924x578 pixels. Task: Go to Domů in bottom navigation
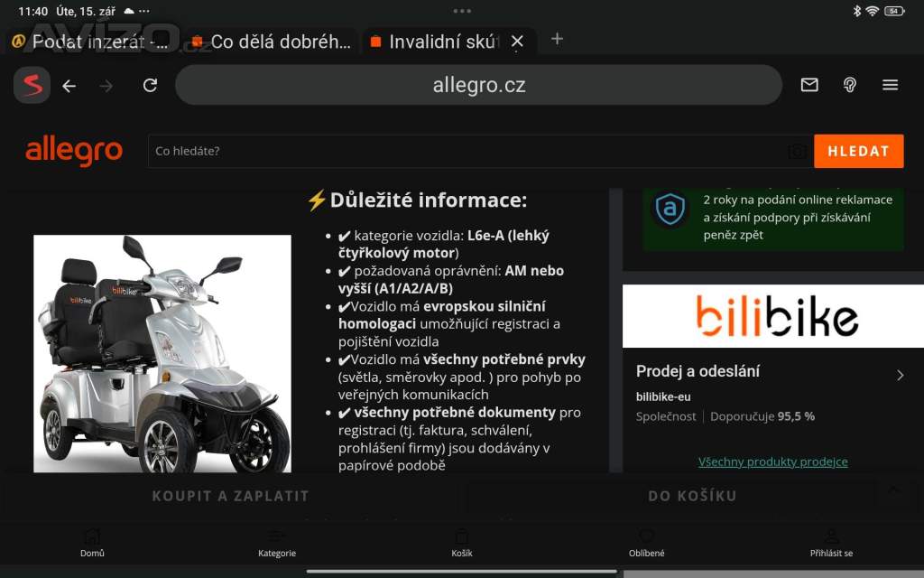pyautogui.click(x=93, y=543)
